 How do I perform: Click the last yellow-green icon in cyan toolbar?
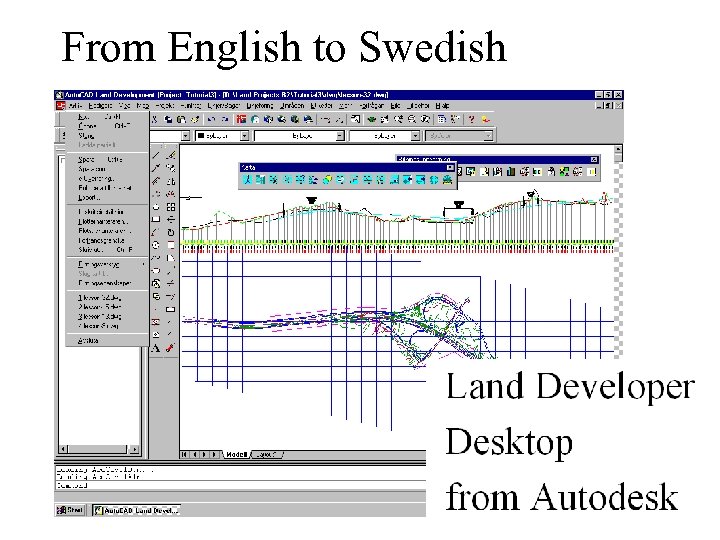pyautogui.click(x=447, y=180)
